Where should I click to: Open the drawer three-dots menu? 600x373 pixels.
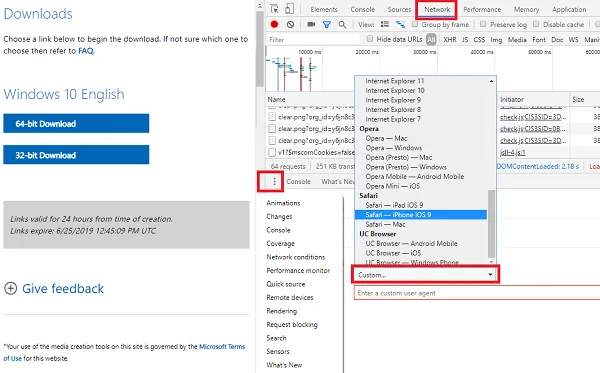[274, 181]
